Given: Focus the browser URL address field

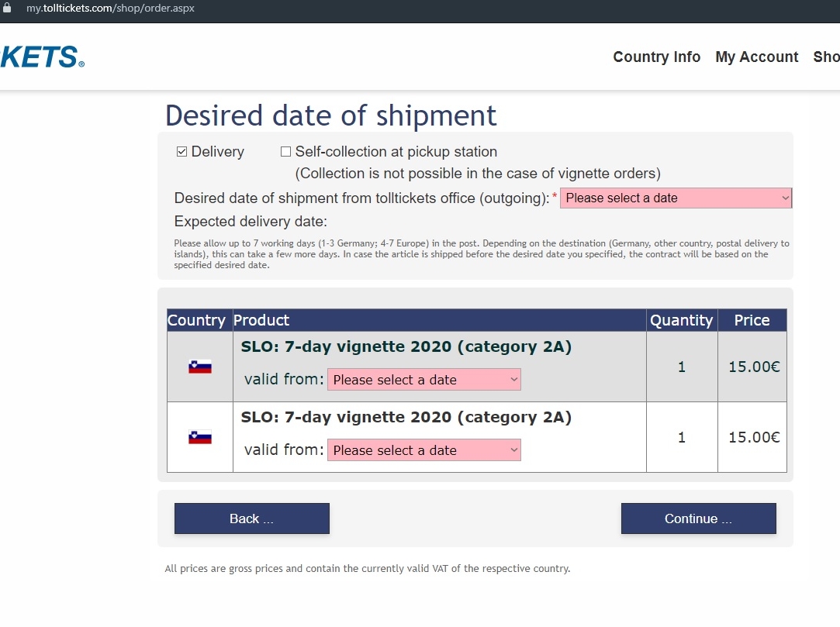Looking at the screenshot, I should pyautogui.click(x=110, y=8).
